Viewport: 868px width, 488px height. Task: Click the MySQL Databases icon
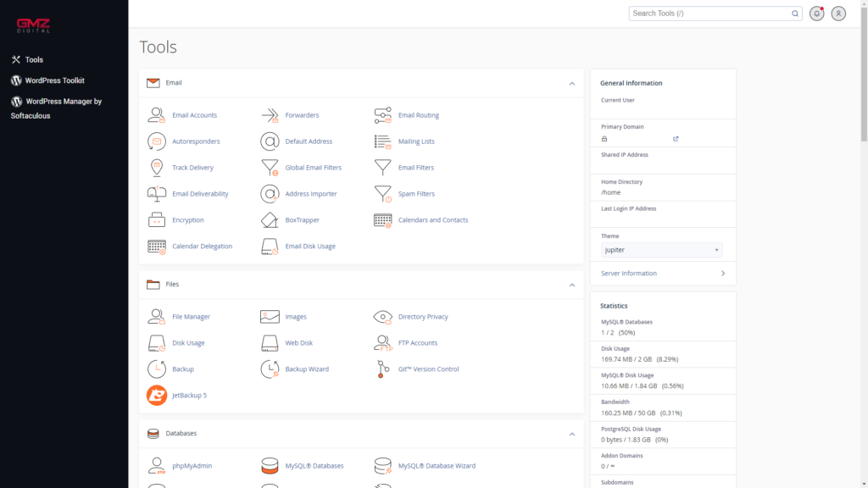270,466
